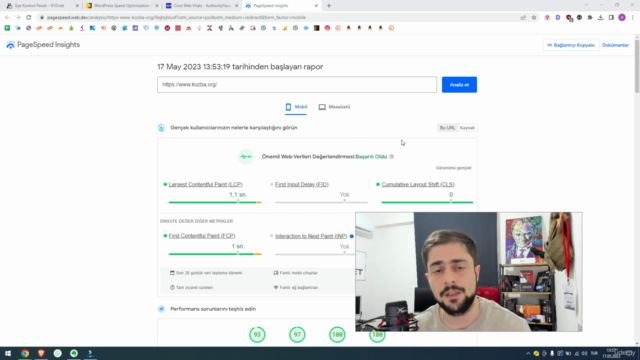Click the CLS distribution bar
This screenshot has width=640, height=360.
(x=427, y=202)
